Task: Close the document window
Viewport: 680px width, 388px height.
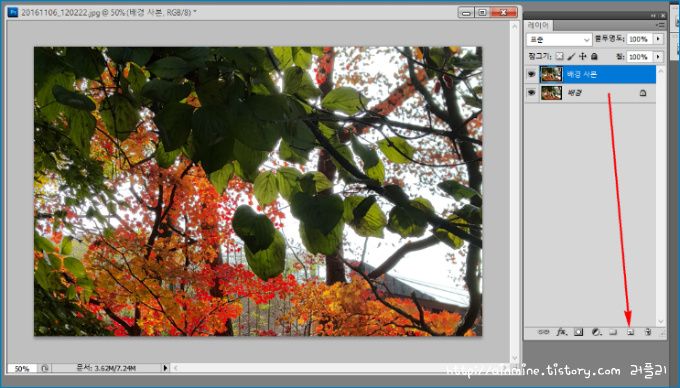Action: (x=503, y=13)
